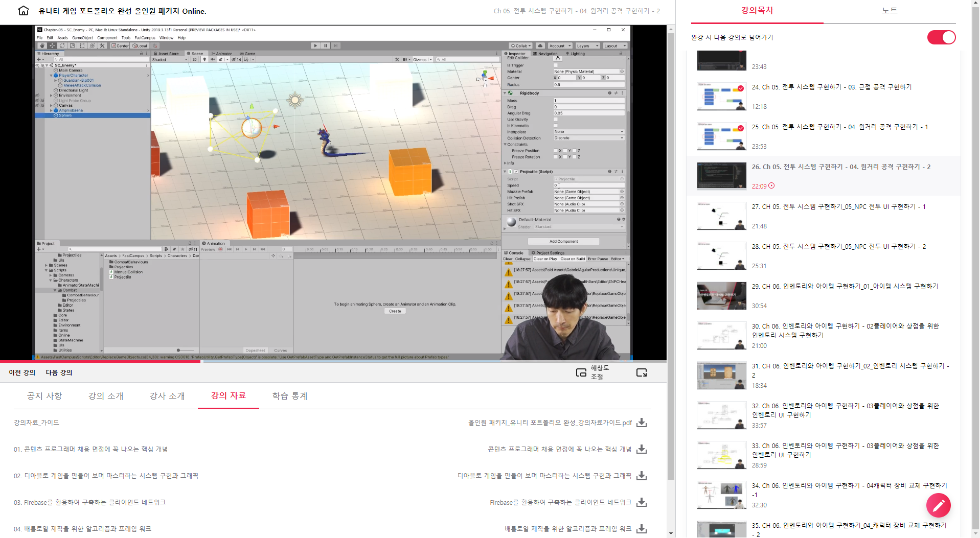Expand Guardian-Bip001 in Hierarchy
The height and width of the screenshot is (538, 980).
pos(56,80)
